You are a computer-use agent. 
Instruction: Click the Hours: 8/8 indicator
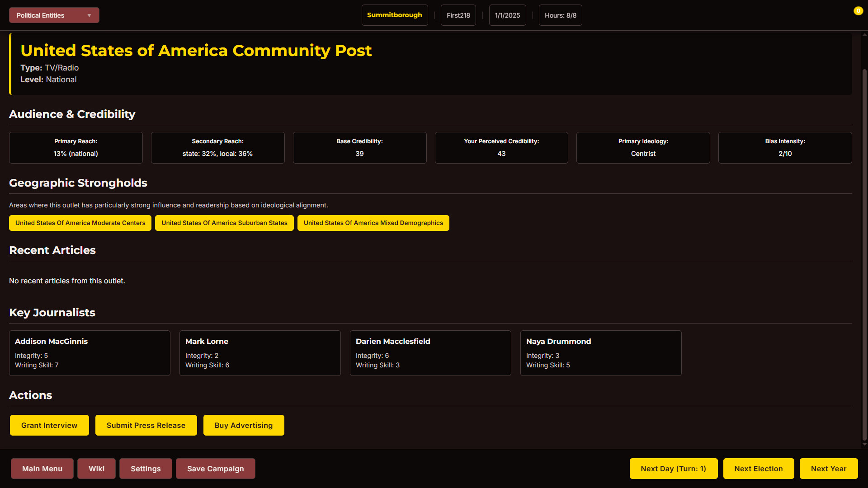coord(560,15)
